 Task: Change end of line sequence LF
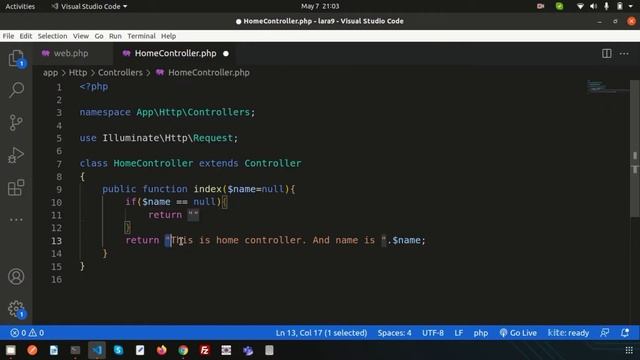pos(459,333)
